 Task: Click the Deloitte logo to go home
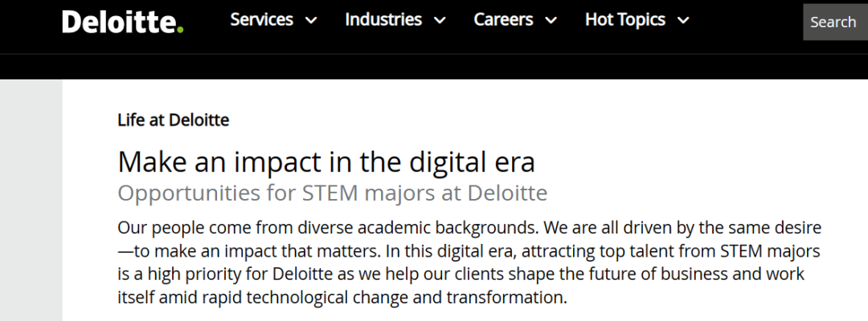point(122,22)
